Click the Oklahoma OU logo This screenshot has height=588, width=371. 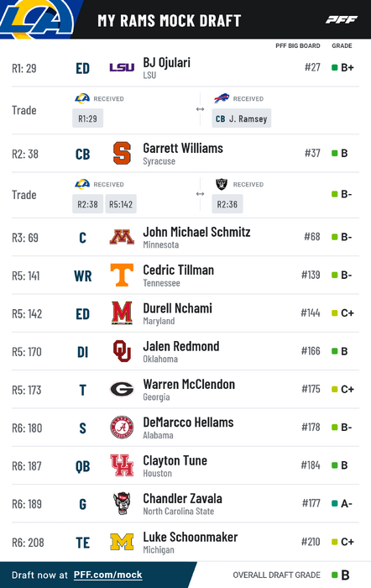pos(122,351)
